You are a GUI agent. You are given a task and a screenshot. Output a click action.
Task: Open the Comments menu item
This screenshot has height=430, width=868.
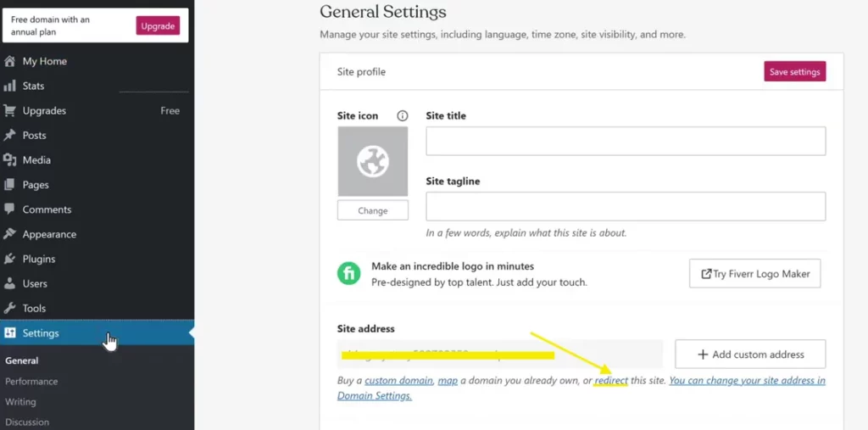click(x=97, y=209)
